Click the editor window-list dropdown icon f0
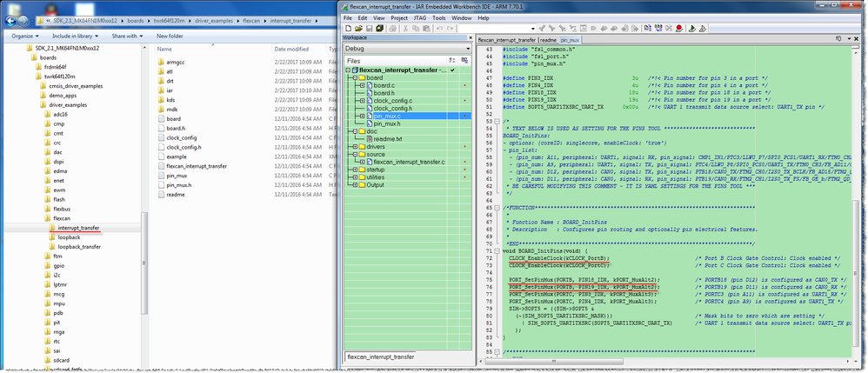This screenshot has height=373, width=868. [838, 40]
